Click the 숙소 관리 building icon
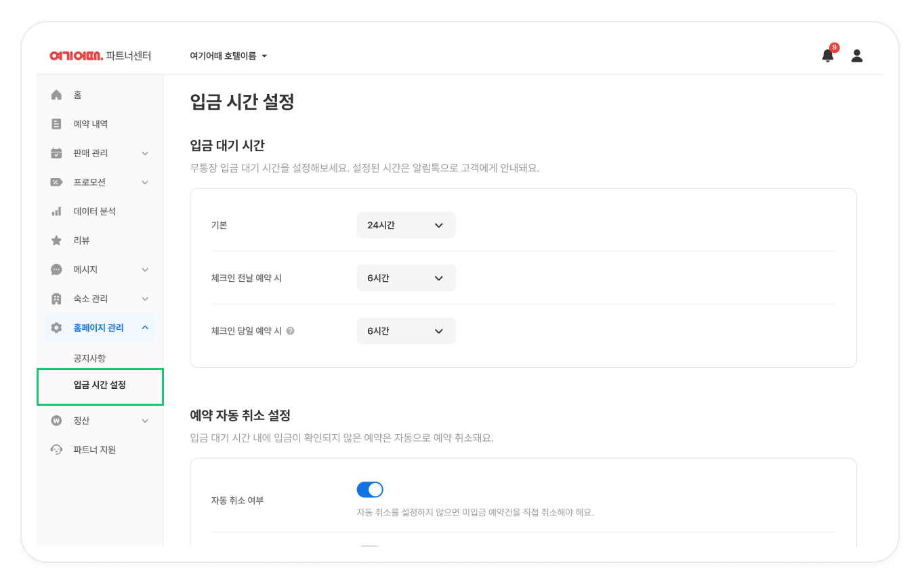The image size is (920, 588). [x=57, y=299]
